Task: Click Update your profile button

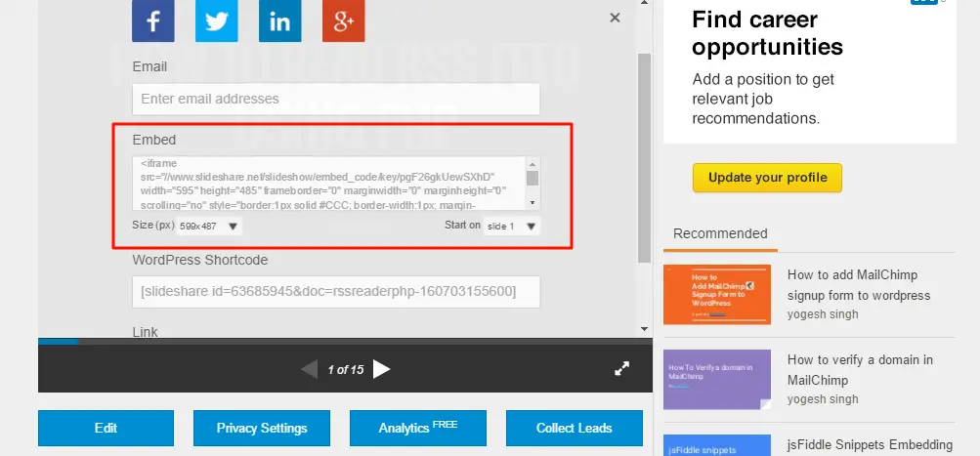Action: tap(768, 178)
